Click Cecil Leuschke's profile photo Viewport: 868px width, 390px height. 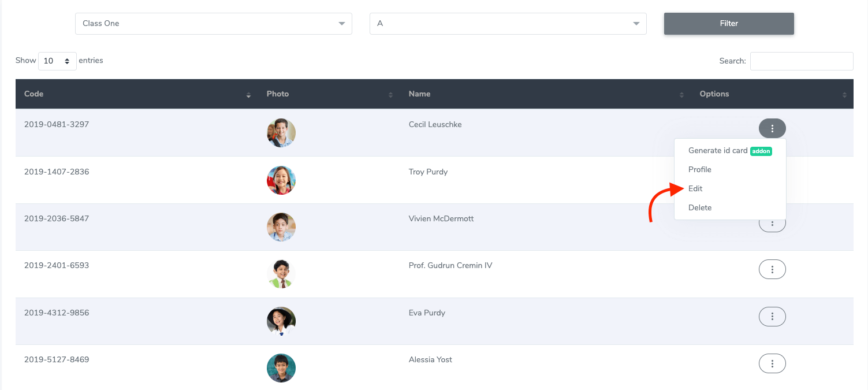tap(281, 133)
